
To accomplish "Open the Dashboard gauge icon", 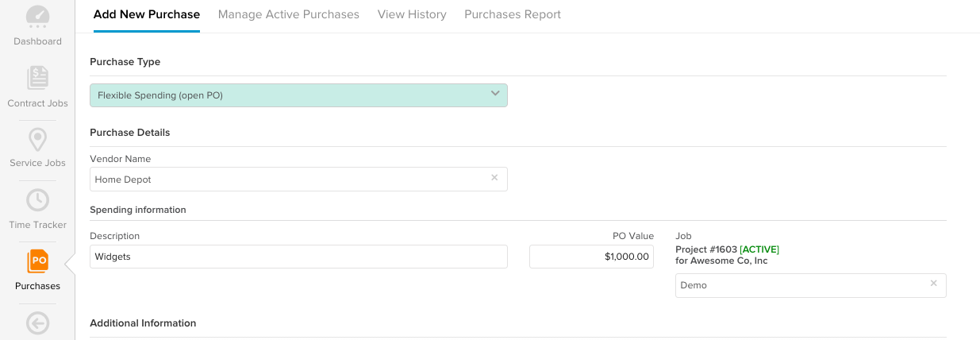I will [37, 17].
